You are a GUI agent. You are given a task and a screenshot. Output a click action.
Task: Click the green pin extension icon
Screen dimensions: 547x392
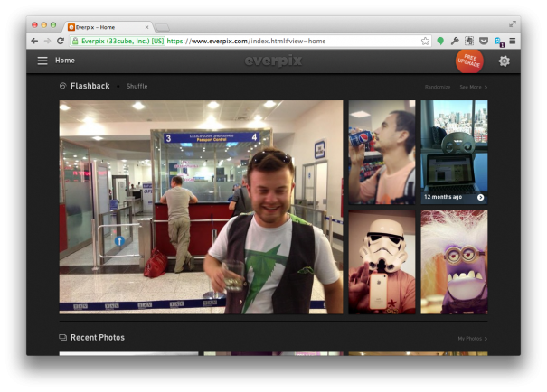click(x=440, y=42)
